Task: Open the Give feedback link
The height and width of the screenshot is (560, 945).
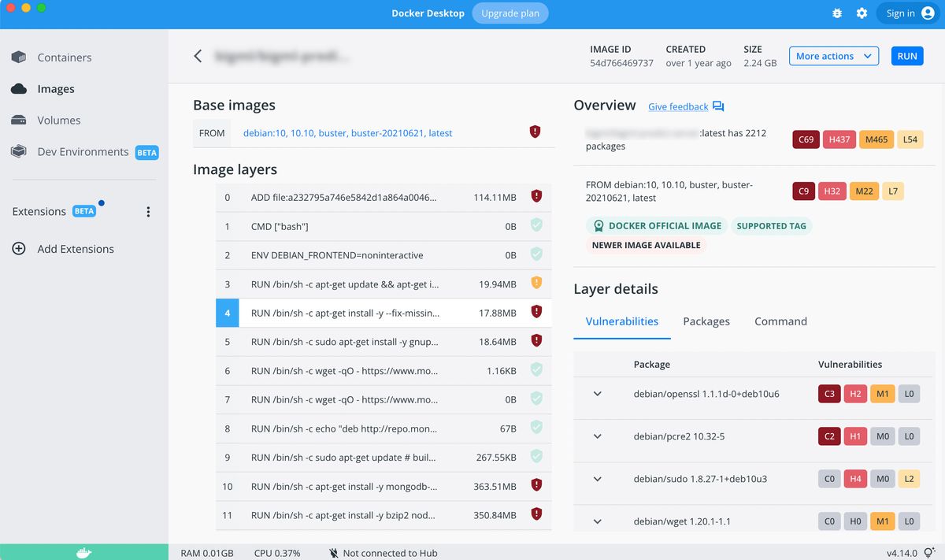Action: click(678, 106)
